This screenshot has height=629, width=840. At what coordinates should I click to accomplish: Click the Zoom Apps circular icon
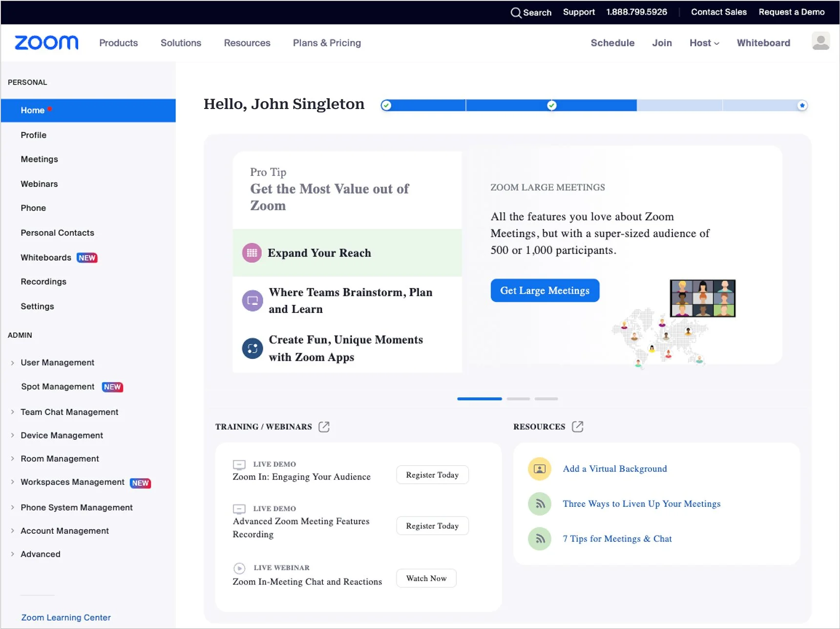[x=252, y=348]
